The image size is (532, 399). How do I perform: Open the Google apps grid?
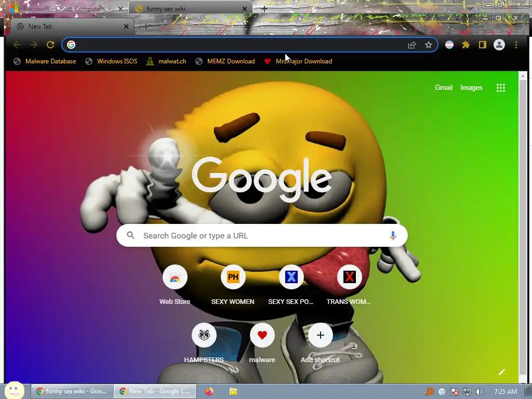tap(501, 88)
